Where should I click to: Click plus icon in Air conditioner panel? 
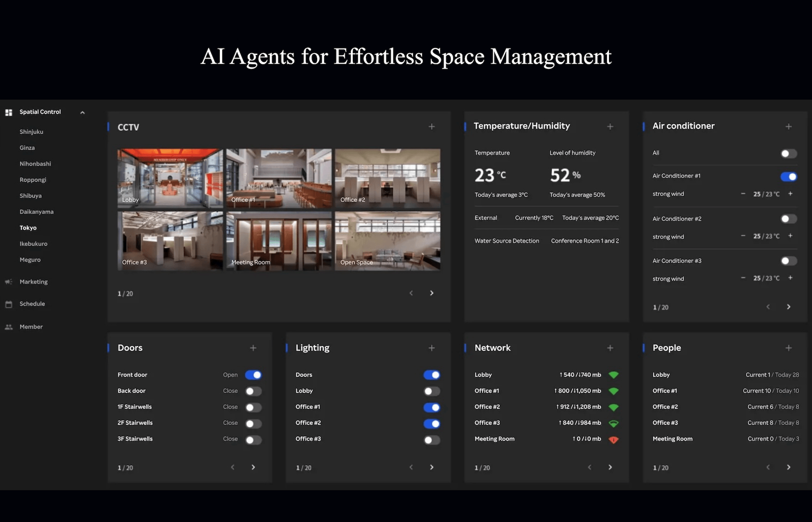[788, 127]
